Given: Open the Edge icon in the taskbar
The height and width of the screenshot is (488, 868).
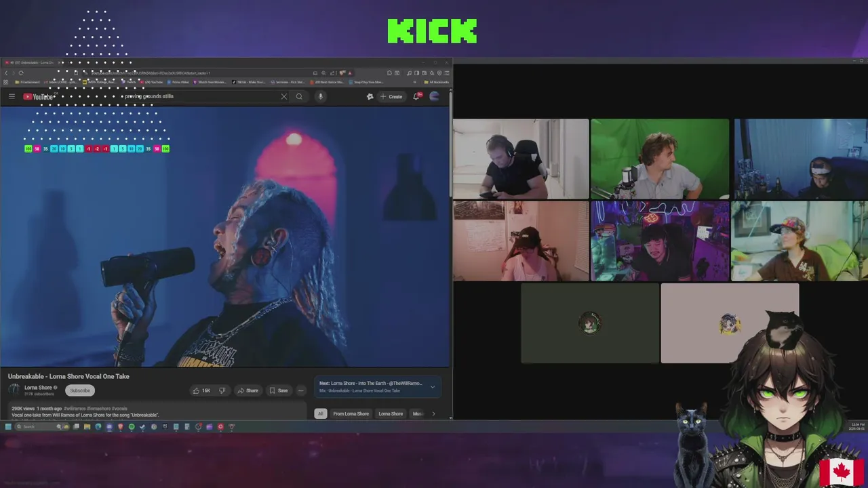Looking at the screenshot, I should (98, 426).
